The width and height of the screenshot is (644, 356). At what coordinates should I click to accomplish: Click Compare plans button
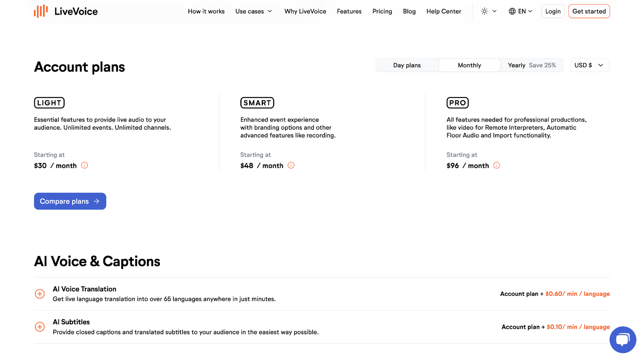(70, 201)
